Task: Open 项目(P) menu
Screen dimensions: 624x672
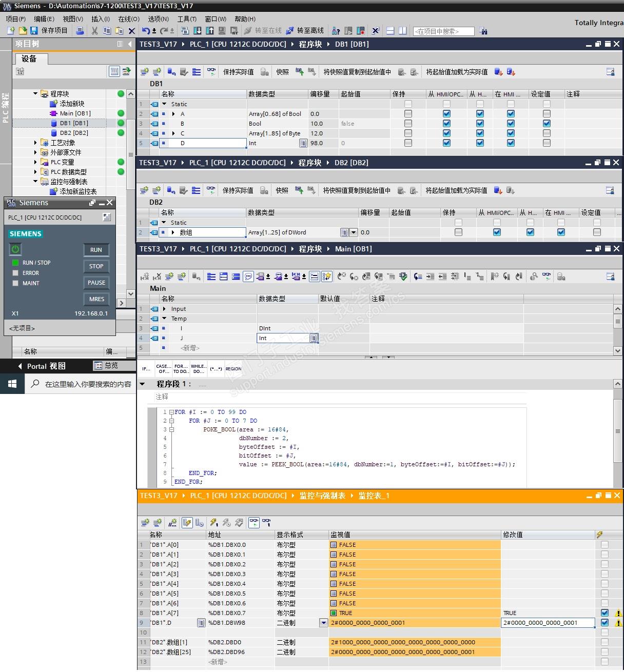Action: (15, 19)
